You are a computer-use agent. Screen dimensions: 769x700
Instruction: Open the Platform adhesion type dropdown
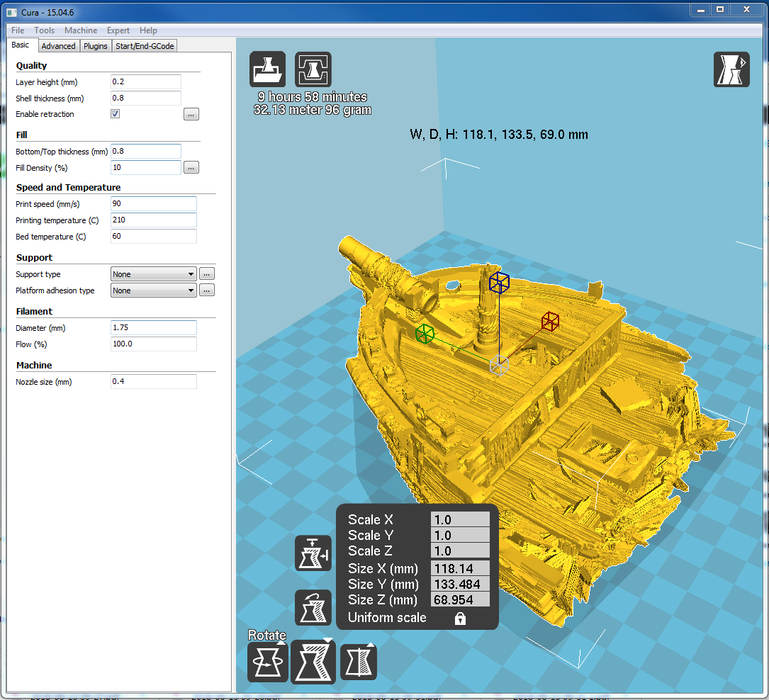tap(154, 290)
